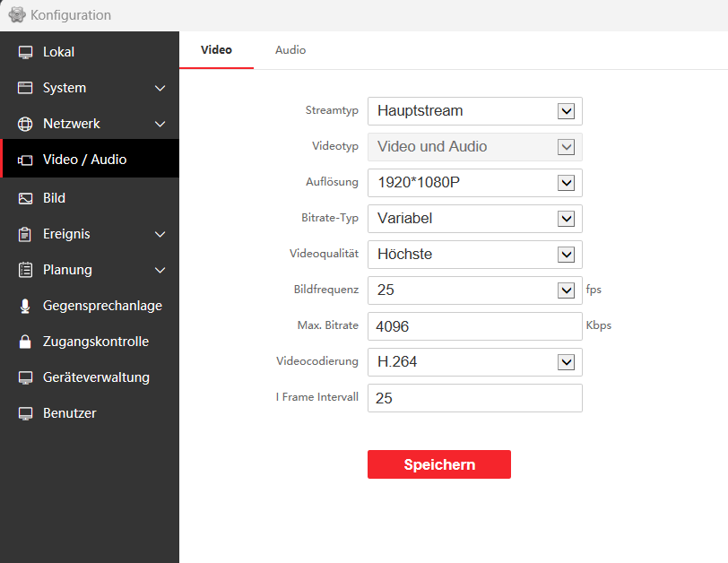728x563 pixels.
Task: Click the Max. Bitrate input field
Action: 474,326
